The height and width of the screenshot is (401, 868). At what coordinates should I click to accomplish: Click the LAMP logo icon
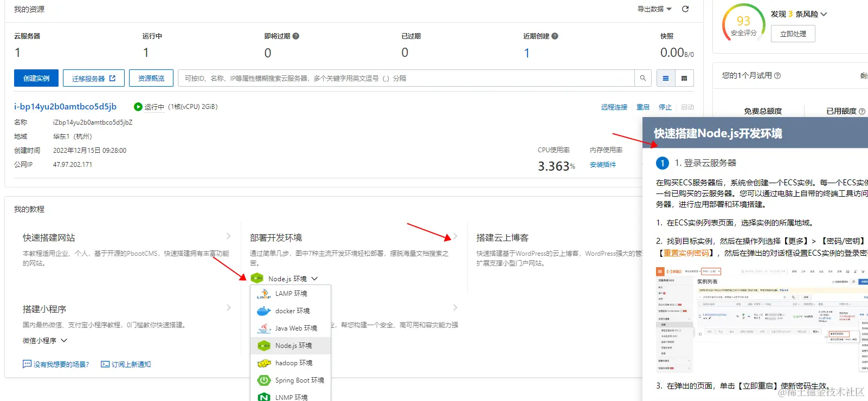pos(263,294)
